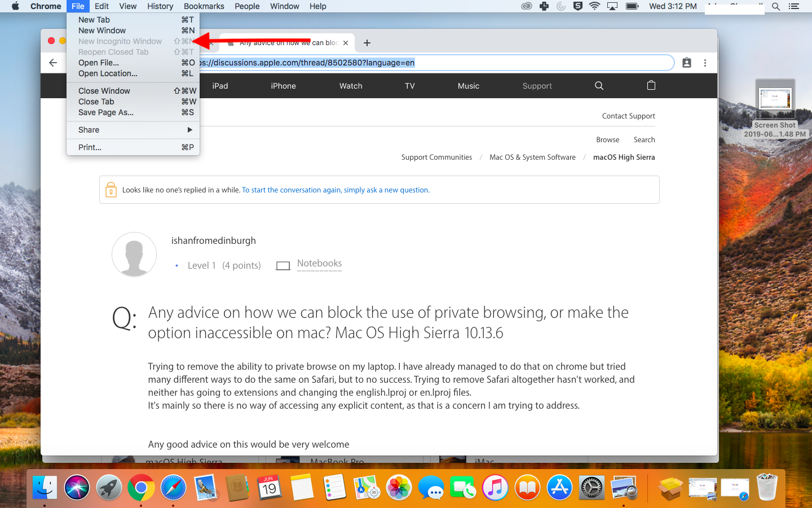This screenshot has height=508, width=812.
Task: Open Creative Cloud menu bar icon
Action: click(526, 6)
